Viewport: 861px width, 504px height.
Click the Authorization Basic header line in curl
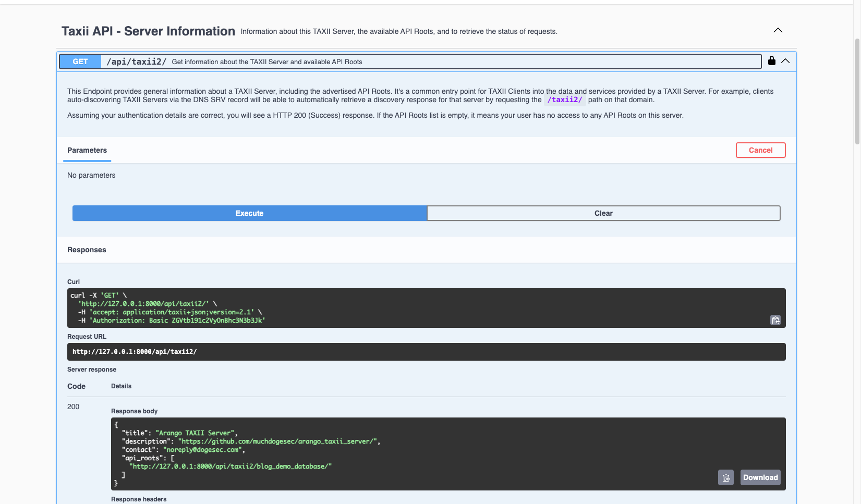172,321
